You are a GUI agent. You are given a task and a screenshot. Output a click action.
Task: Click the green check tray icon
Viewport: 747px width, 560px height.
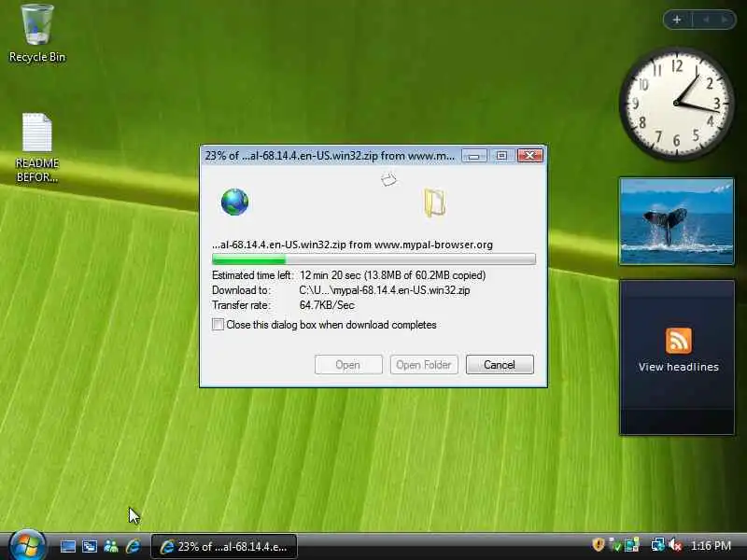pos(615,545)
